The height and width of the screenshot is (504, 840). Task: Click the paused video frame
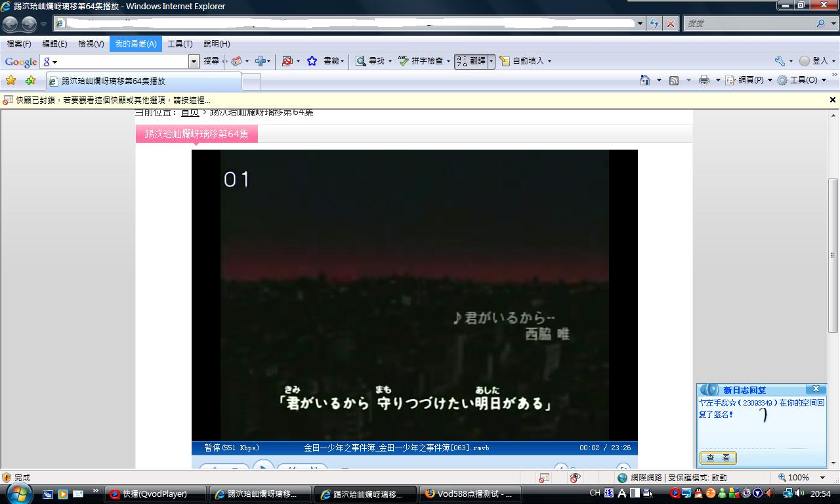(x=415, y=295)
